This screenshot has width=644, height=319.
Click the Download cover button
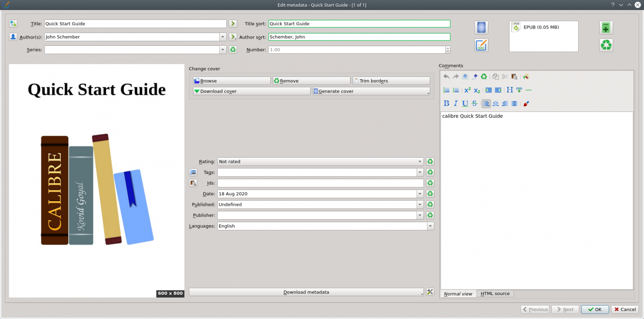(x=252, y=91)
